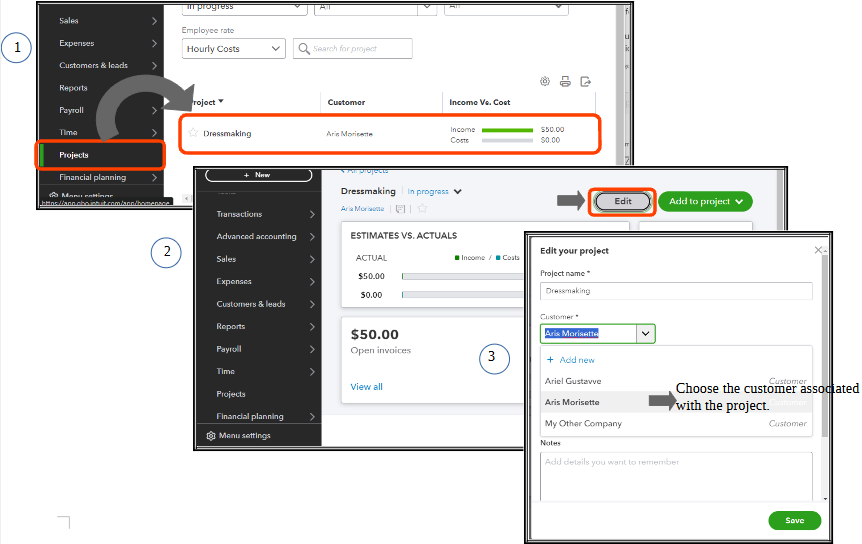Expand Customers & leads in the first window's sidebar
Screen dimensions: 862x544
pos(154,65)
